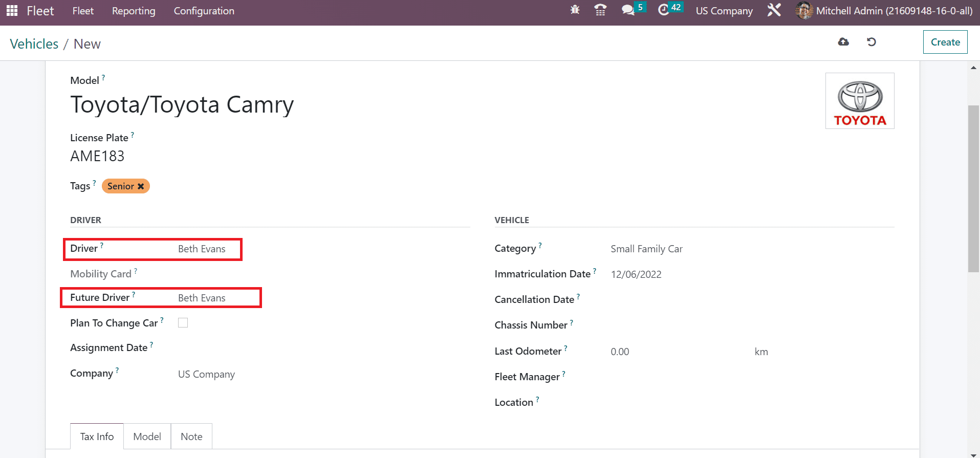This screenshot has height=458, width=980.
Task: Click the Location input field
Action: click(752, 403)
